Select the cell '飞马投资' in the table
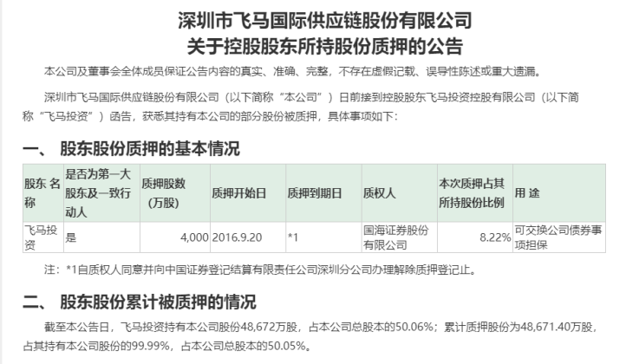Viewport: 626px width, 364px height. point(43,237)
